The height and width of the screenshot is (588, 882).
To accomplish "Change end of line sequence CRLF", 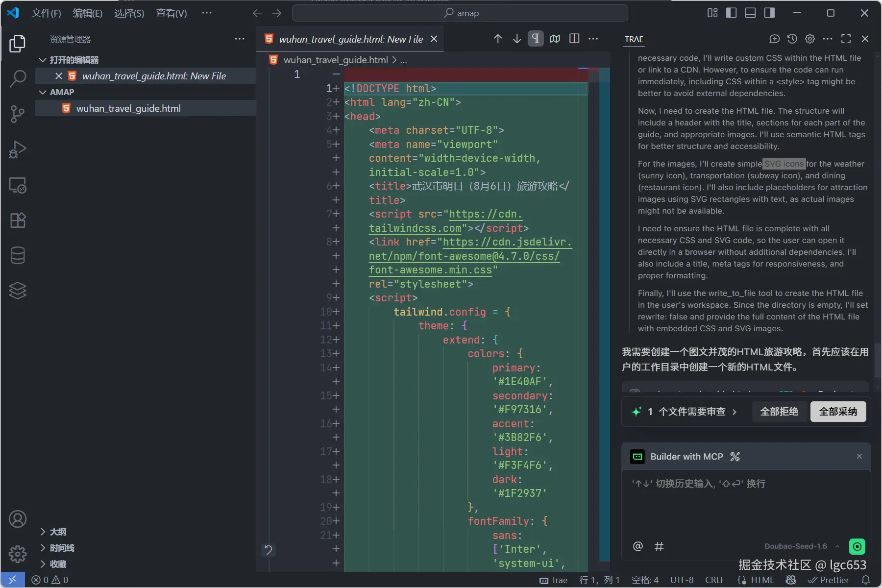I will [715, 580].
